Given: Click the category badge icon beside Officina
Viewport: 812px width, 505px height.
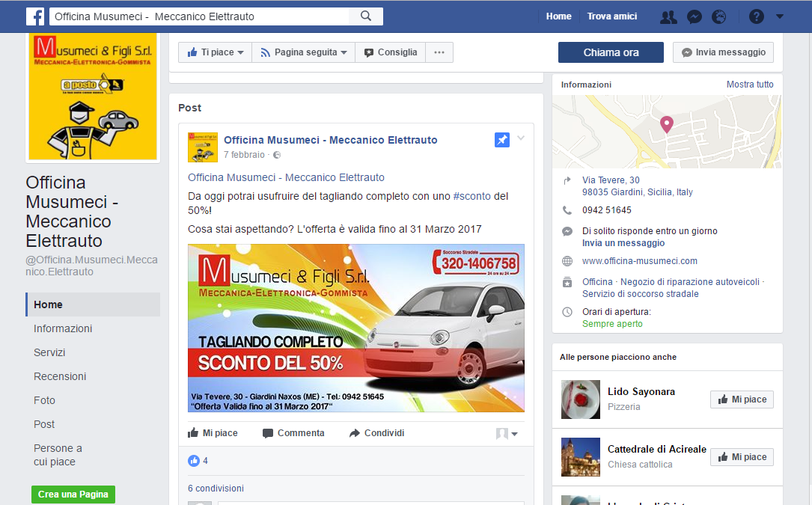Looking at the screenshot, I should pyautogui.click(x=567, y=282).
